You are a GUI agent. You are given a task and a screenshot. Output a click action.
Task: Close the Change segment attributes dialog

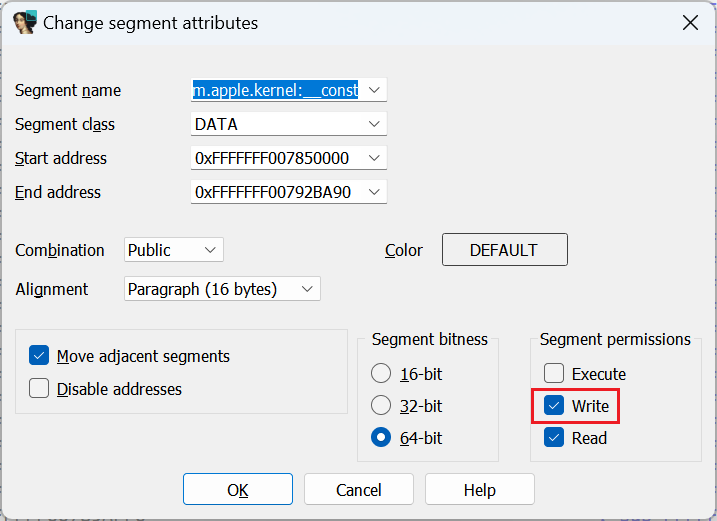690,22
